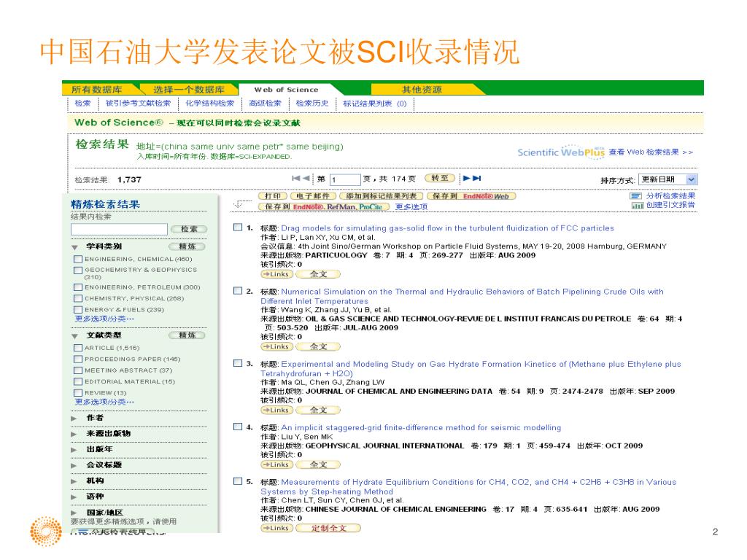
Task: Expand the 国家/地区 section
Action: pos(74,513)
